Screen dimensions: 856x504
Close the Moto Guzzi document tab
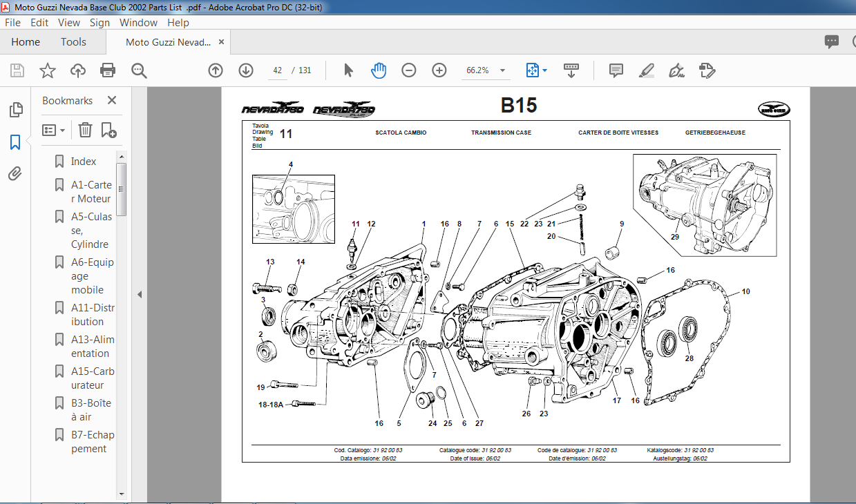tap(222, 42)
